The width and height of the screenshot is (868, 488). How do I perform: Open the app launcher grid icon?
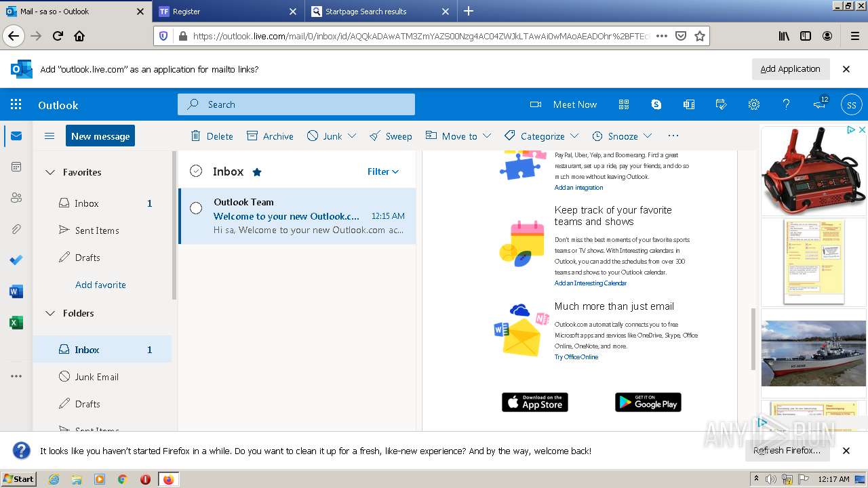[x=16, y=104]
